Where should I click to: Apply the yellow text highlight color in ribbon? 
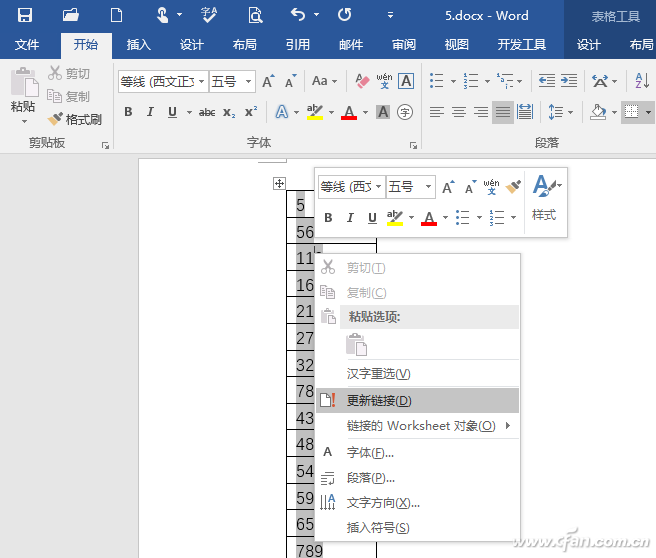[x=315, y=112]
